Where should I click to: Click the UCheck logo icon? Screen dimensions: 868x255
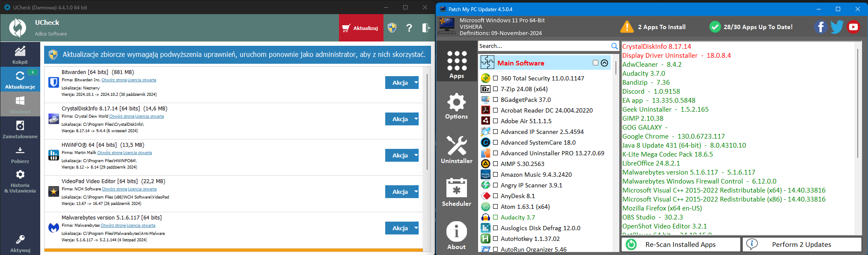(x=18, y=28)
